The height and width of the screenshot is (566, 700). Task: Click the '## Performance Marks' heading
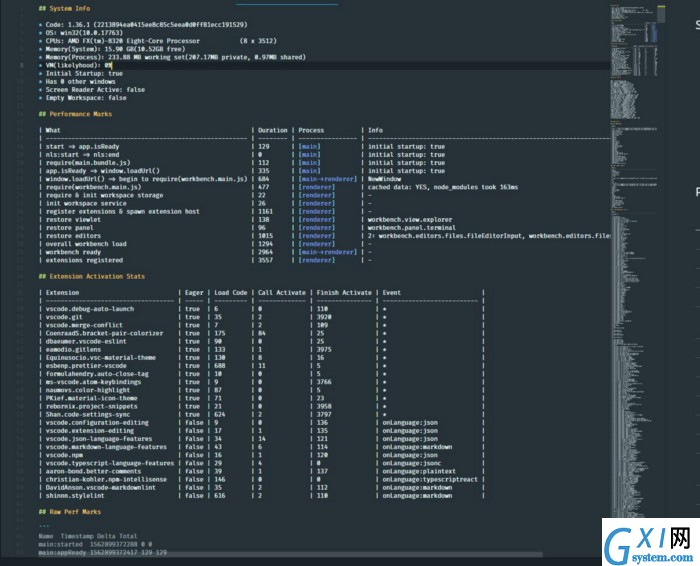click(x=75, y=114)
